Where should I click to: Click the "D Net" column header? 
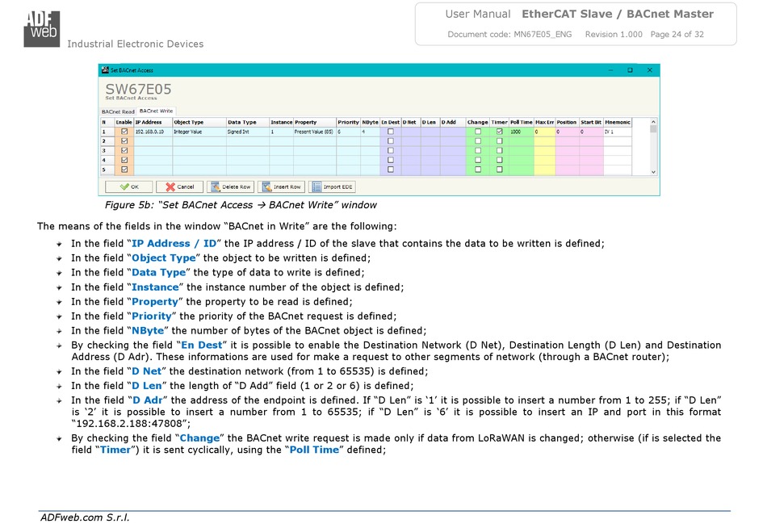pyautogui.click(x=411, y=122)
